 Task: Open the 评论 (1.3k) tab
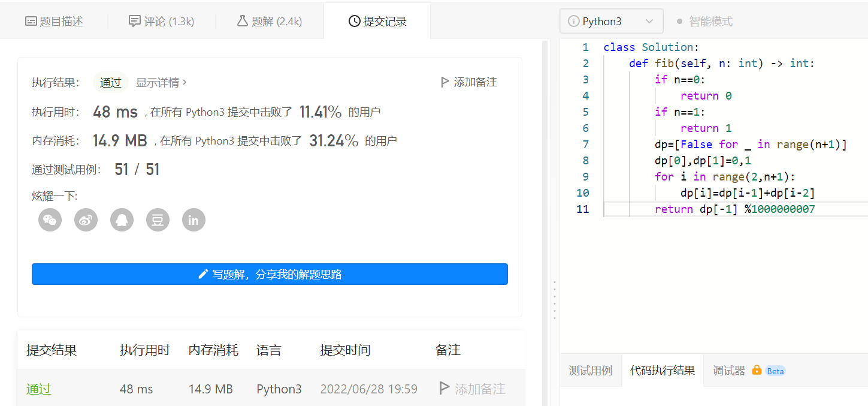click(162, 22)
